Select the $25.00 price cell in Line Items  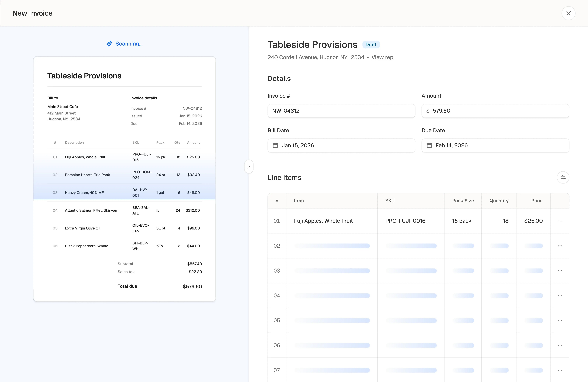point(533,221)
